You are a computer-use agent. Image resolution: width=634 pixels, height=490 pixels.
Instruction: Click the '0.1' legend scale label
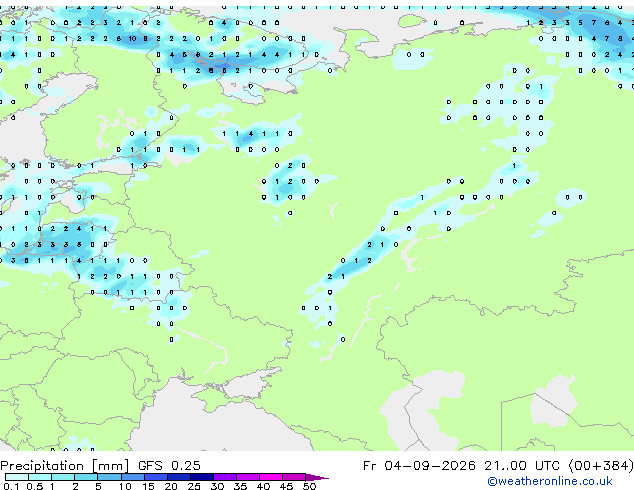click(x=11, y=486)
